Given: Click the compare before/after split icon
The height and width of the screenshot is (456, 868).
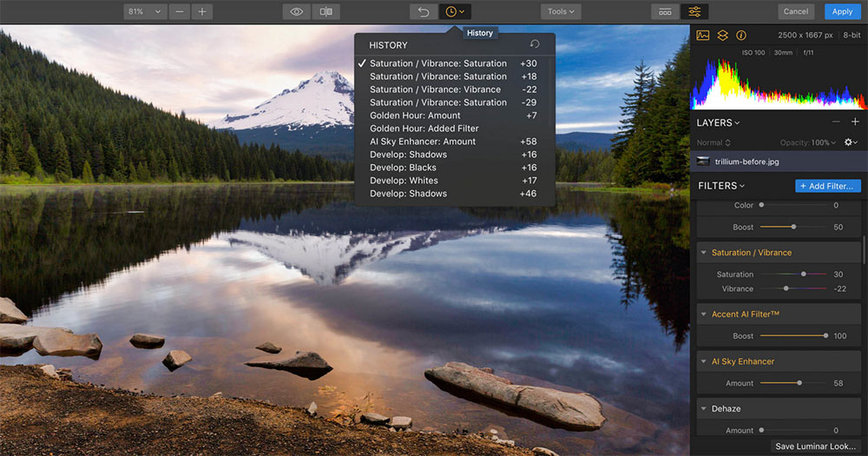Looking at the screenshot, I should (x=325, y=11).
